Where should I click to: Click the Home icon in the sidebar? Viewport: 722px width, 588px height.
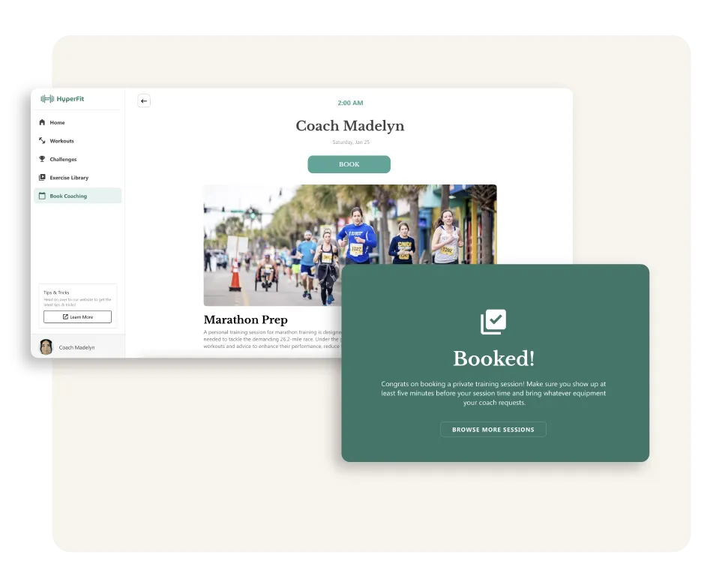[42, 122]
